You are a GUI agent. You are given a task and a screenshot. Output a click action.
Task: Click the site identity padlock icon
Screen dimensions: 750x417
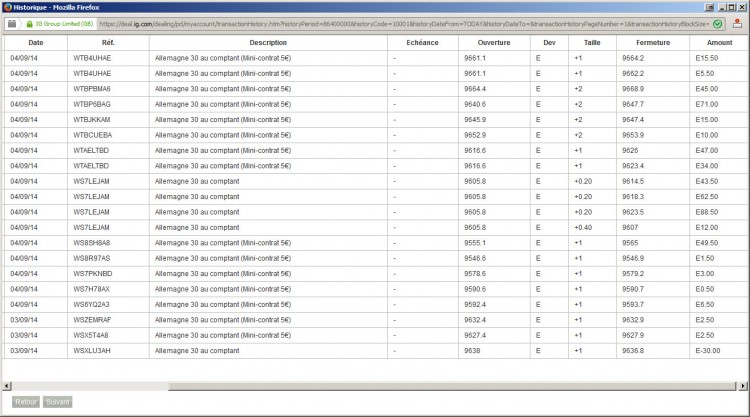click(30, 24)
